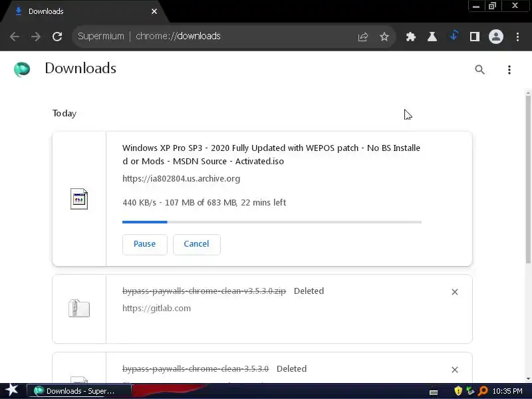This screenshot has width=532, height=399.
Task: Open the Windows XP Pro SP3 .iso file name link
Action: click(271, 154)
